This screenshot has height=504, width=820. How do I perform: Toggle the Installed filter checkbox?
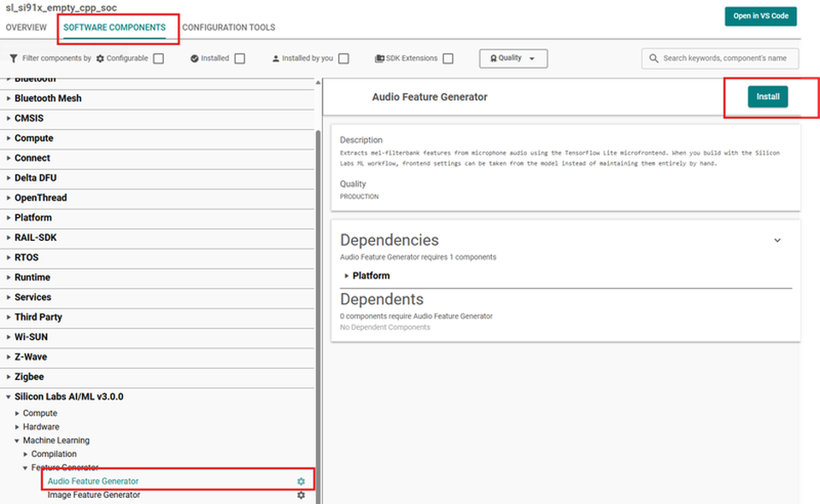(x=239, y=59)
